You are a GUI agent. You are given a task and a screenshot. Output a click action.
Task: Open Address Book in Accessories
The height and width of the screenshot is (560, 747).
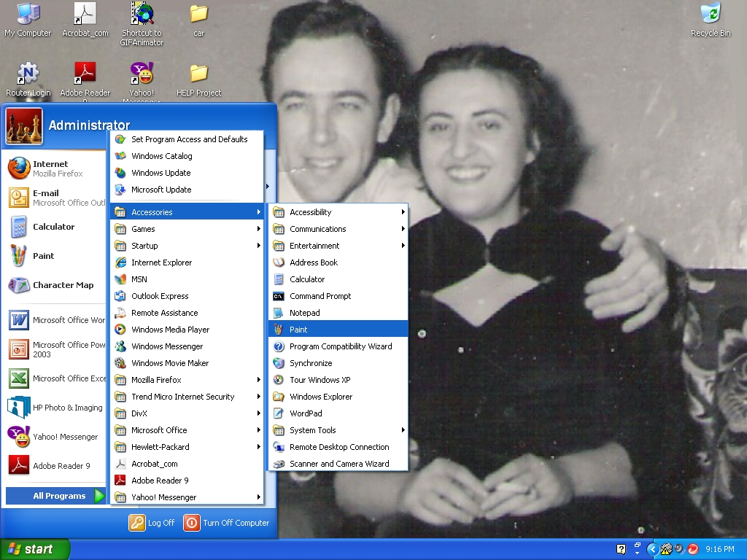coord(338,262)
